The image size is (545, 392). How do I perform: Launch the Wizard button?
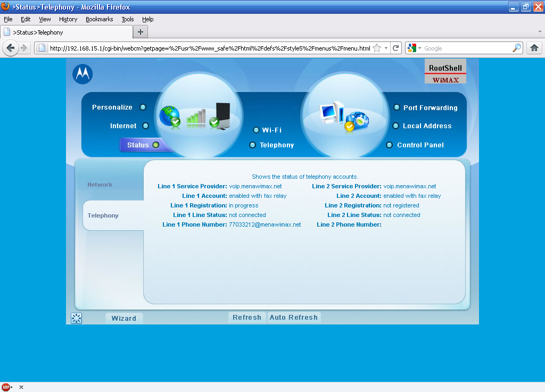(123, 319)
